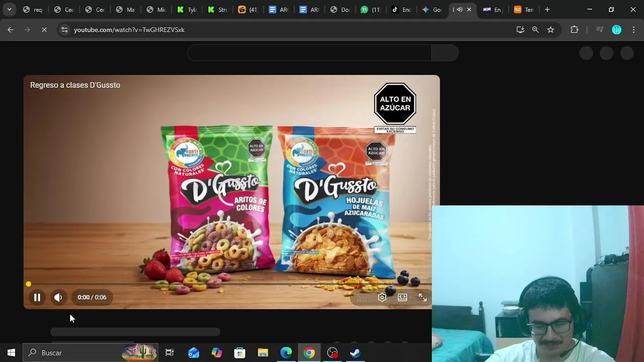
Task: Open Copilot from the taskbar
Action: coord(216,353)
